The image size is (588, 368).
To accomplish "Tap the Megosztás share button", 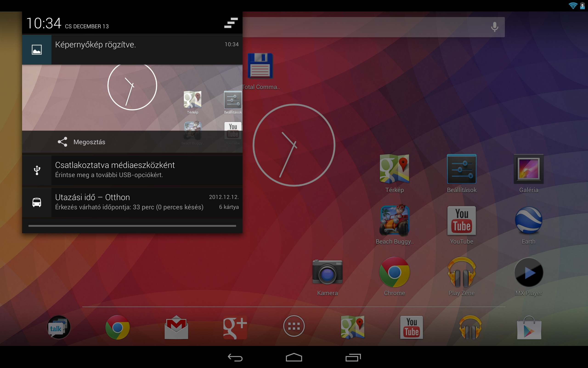I will (81, 142).
